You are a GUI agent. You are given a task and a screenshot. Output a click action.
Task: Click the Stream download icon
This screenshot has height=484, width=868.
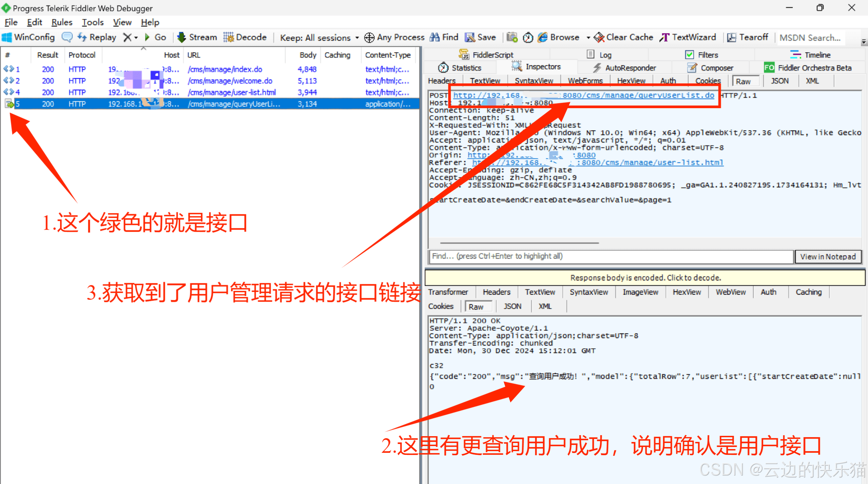181,37
